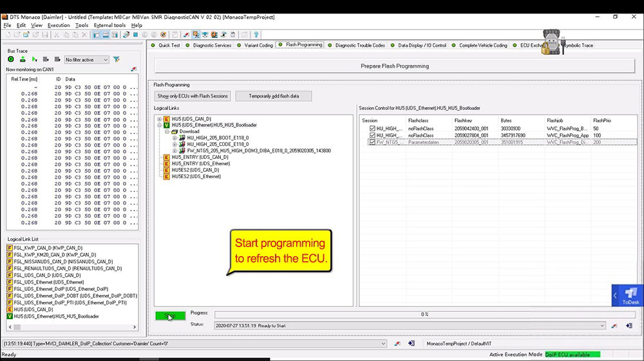The image size is (644, 361).
Task: Click the blue connect-arrows icon beside the stop square
Action: tap(126, 35)
